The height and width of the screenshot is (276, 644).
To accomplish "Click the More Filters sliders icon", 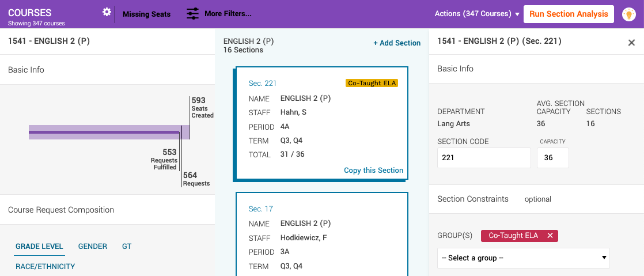I will (x=192, y=14).
